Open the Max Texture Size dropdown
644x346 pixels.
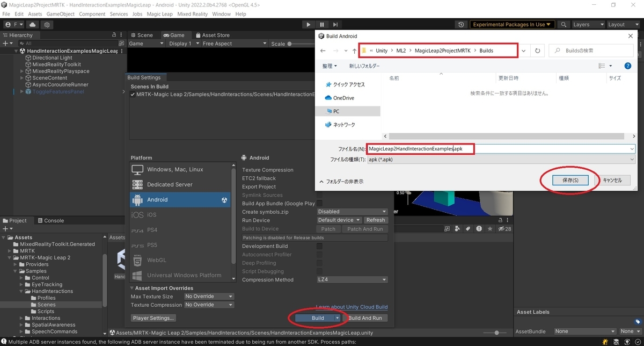click(209, 297)
